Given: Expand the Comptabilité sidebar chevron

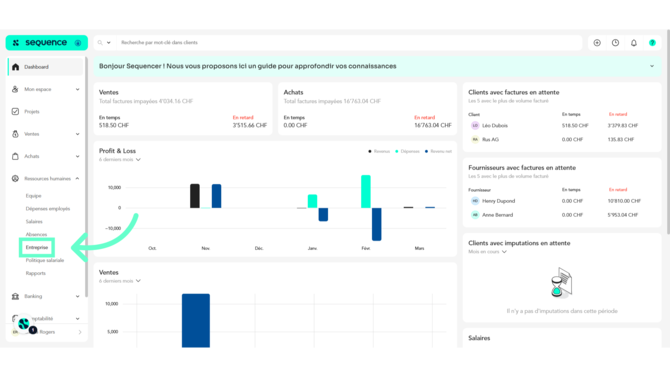Looking at the screenshot, I should [x=77, y=318].
